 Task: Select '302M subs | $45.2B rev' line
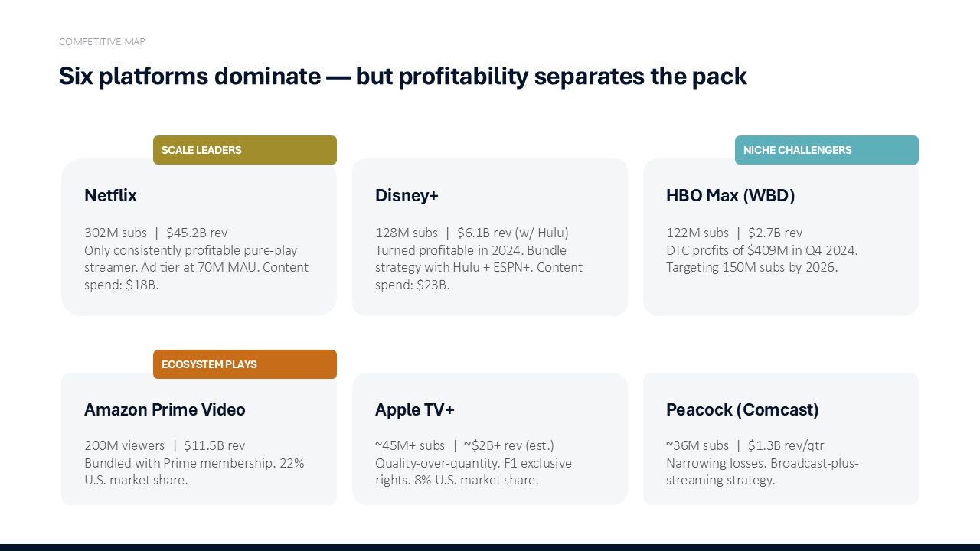155,233
